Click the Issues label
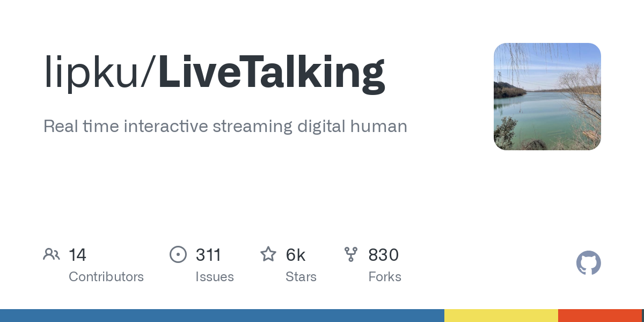The image size is (644, 322). (x=215, y=277)
